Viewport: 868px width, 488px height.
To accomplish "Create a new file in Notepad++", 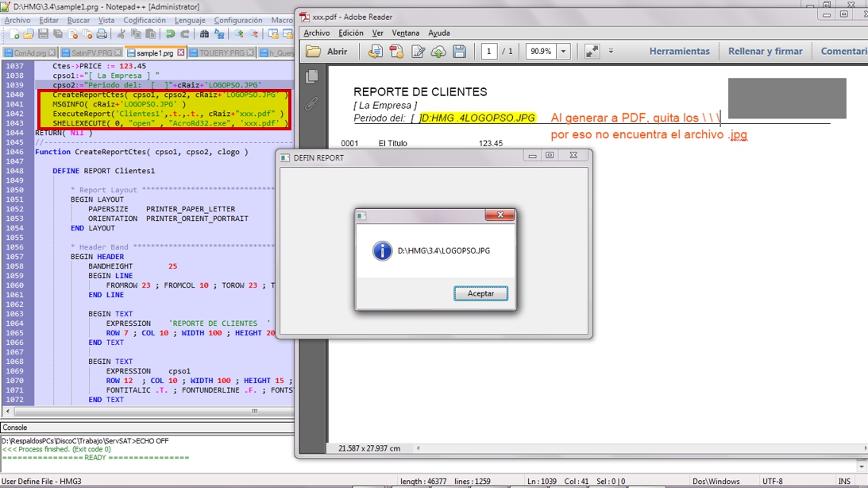I will tap(14, 34).
